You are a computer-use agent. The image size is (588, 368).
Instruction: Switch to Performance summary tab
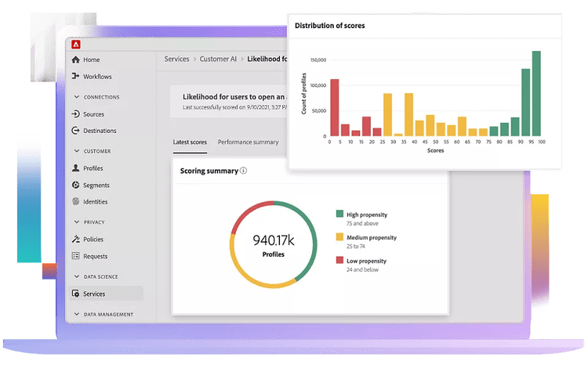(249, 143)
